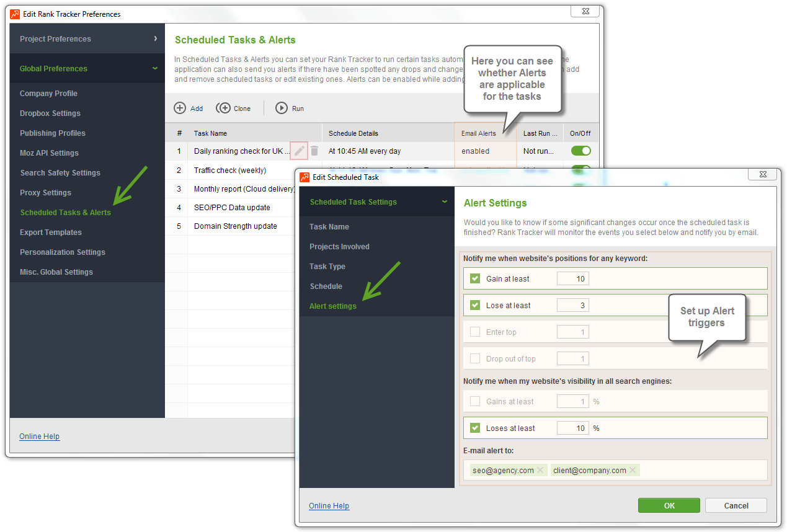
Task: Uncheck the Gain at least checkbox
Action: click(x=475, y=278)
